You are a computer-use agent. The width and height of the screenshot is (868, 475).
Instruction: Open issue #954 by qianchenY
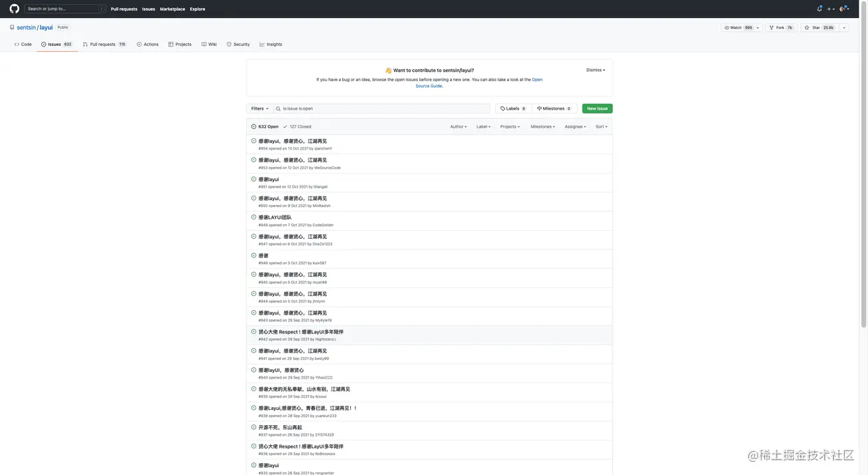(292, 141)
